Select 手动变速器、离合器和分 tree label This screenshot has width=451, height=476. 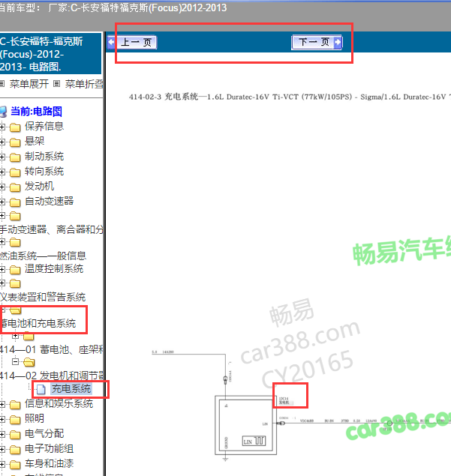pyautogui.click(x=52, y=229)
